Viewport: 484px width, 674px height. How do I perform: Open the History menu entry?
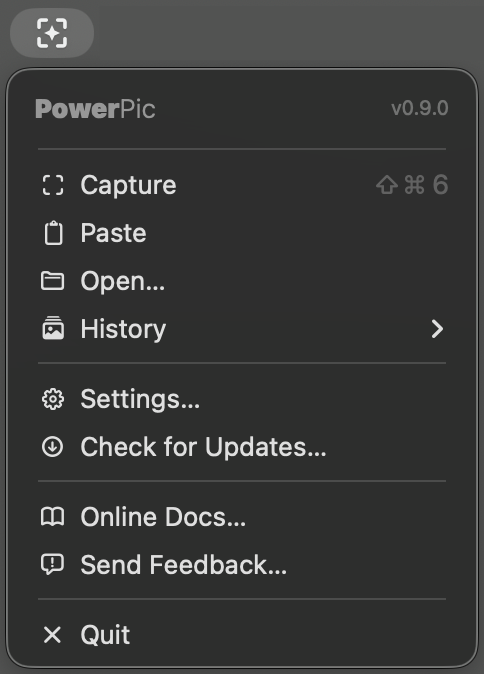point(242,329)
